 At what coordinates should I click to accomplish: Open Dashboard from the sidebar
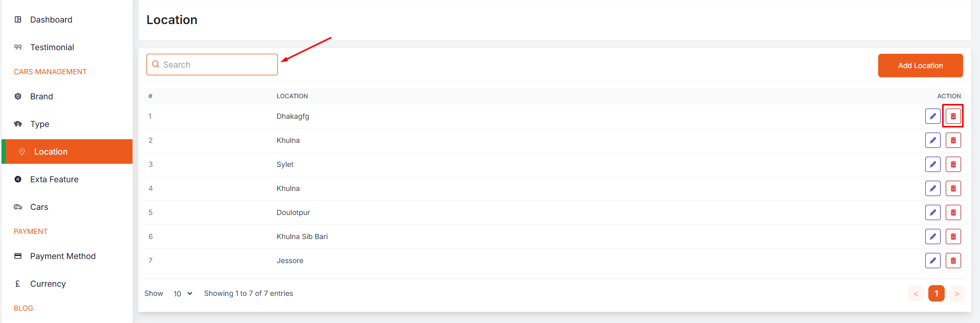point(51,19)
